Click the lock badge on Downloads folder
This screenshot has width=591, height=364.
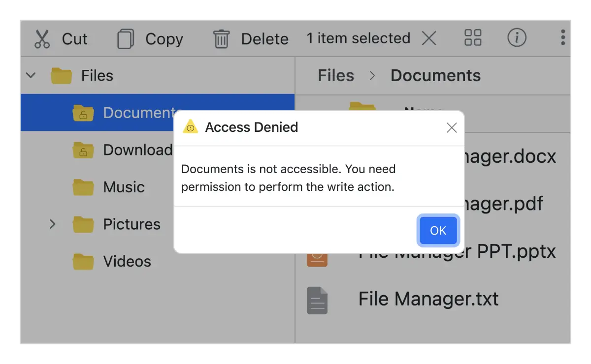pos(83,152)
